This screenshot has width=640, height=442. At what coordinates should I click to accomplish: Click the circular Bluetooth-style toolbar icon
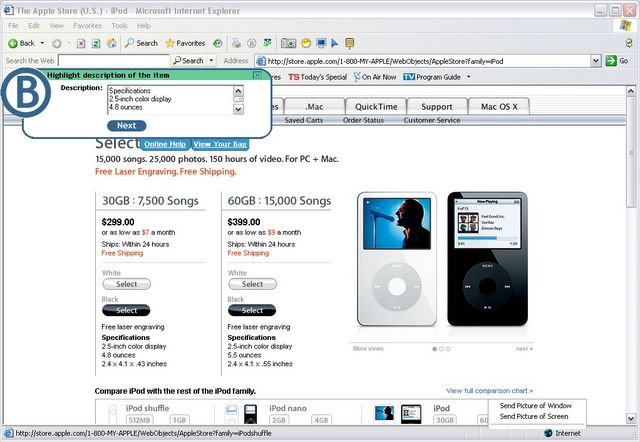point(252,43)
